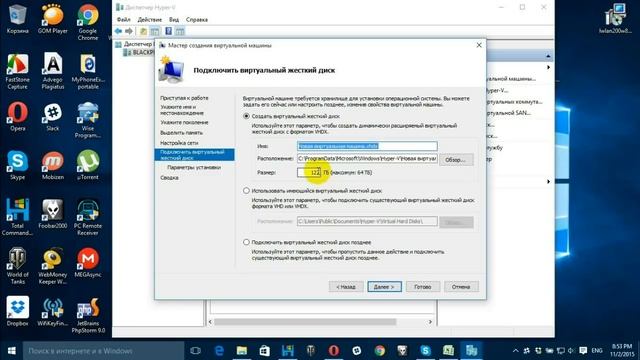640x360 pixels.
Task: Click the Up folder icon in Hyper-V toolbar
Action: click(x=143, y=31)
